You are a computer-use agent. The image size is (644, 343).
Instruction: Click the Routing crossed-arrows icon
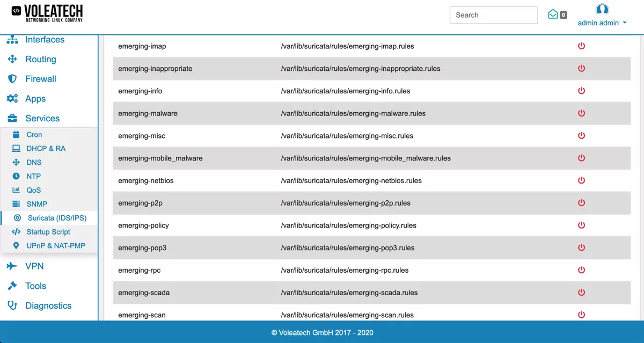point(12,59)
